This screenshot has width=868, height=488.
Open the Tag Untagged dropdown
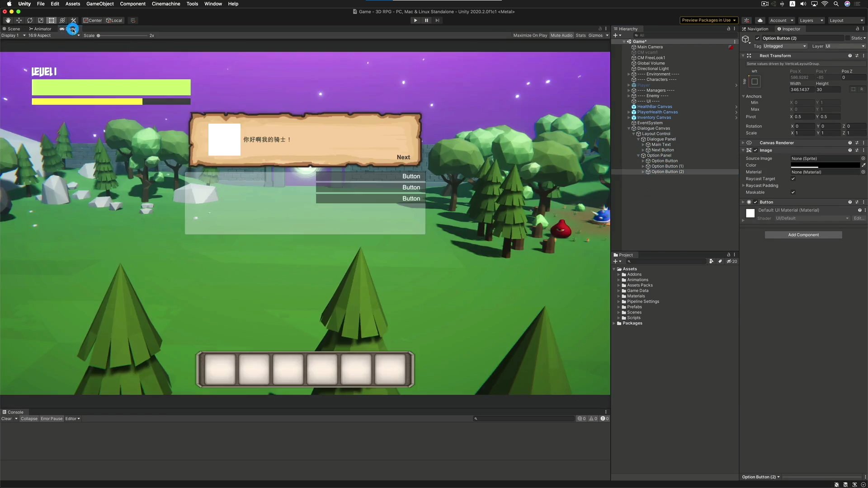785,46
